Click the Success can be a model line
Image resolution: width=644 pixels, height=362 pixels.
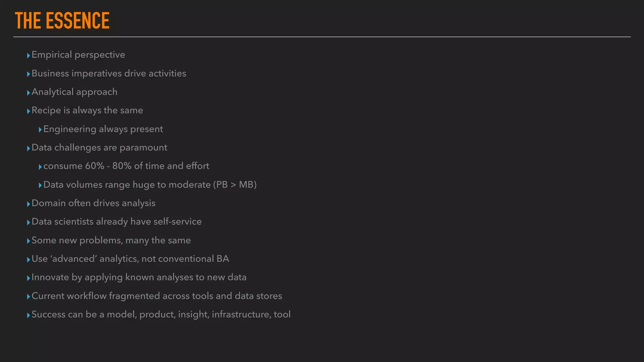click(x=161, y=315)
